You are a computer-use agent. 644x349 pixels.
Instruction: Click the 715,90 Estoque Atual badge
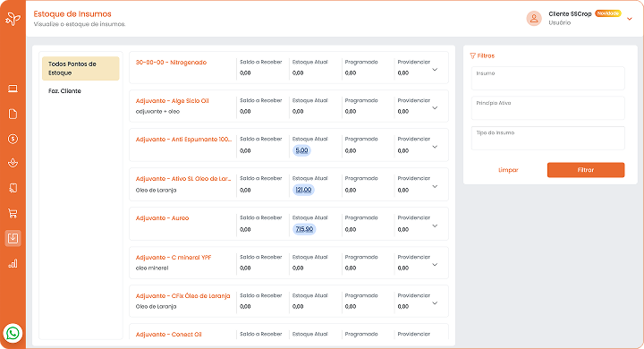(304, 229)
